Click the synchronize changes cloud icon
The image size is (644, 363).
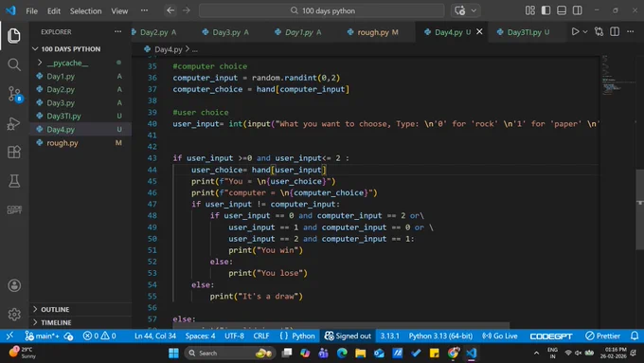[68, 336]
